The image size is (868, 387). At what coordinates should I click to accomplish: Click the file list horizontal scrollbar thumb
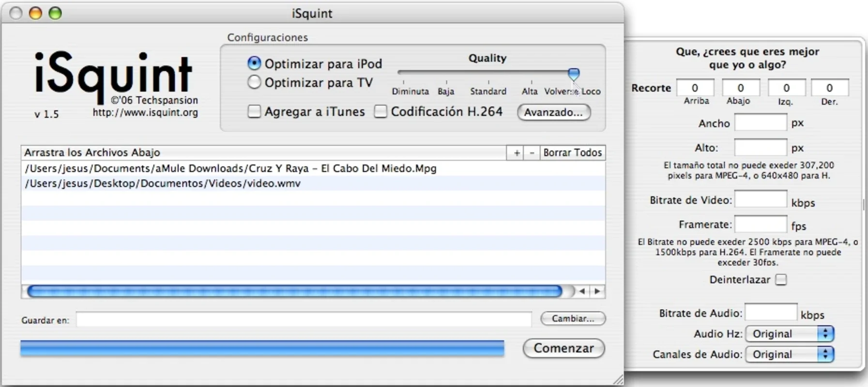click(295, 291)
